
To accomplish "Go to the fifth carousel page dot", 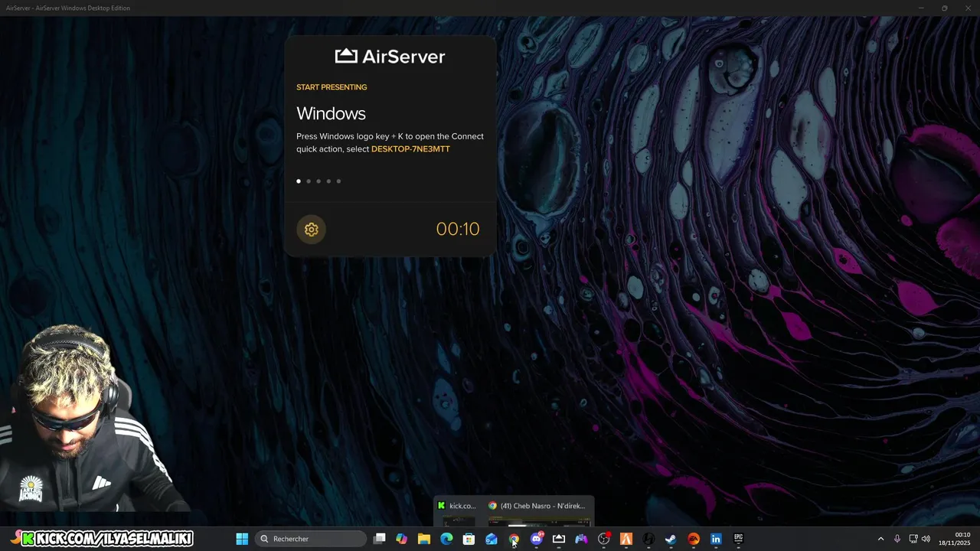I will (x=338, y=181).
